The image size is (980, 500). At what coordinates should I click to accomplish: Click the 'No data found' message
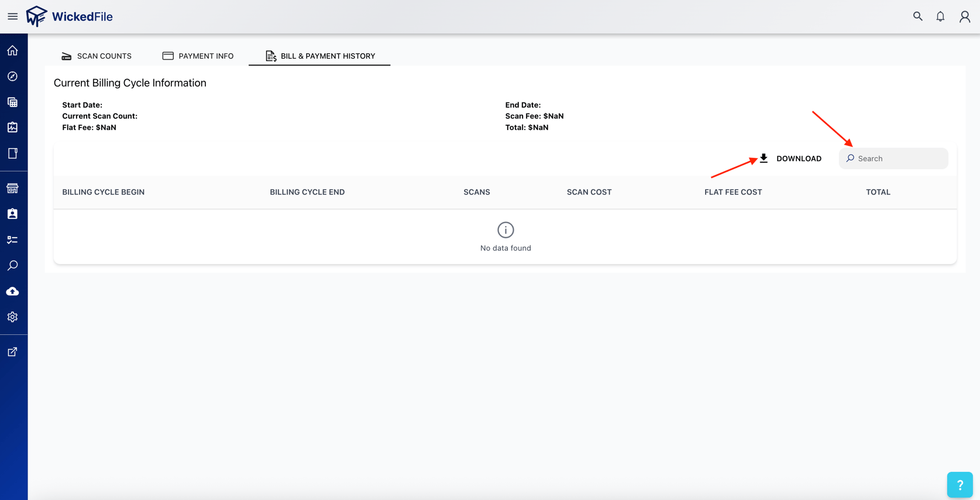pos(506,248)
